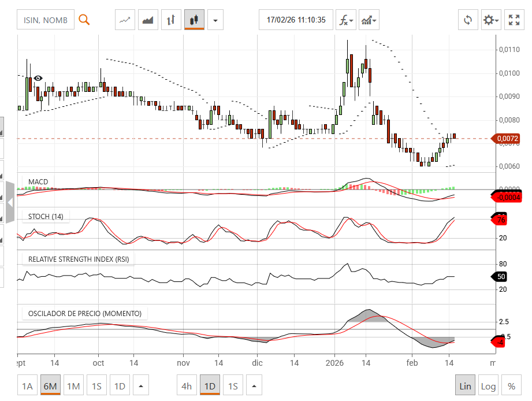This screenshot has width=532, height=401.
Task: Click the 0,0100 price axis label
Action: tap(509, 73)
